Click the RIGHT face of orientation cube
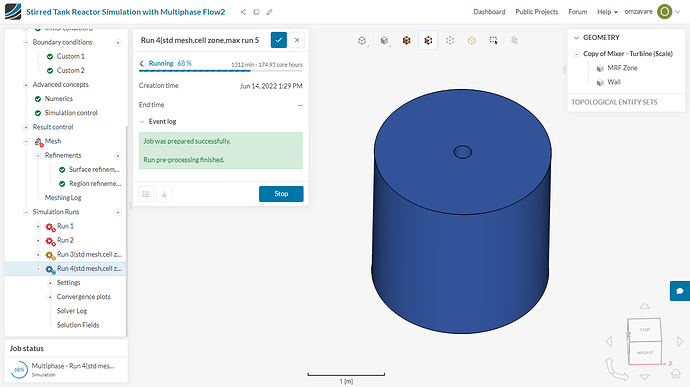 tap(645, 353)
